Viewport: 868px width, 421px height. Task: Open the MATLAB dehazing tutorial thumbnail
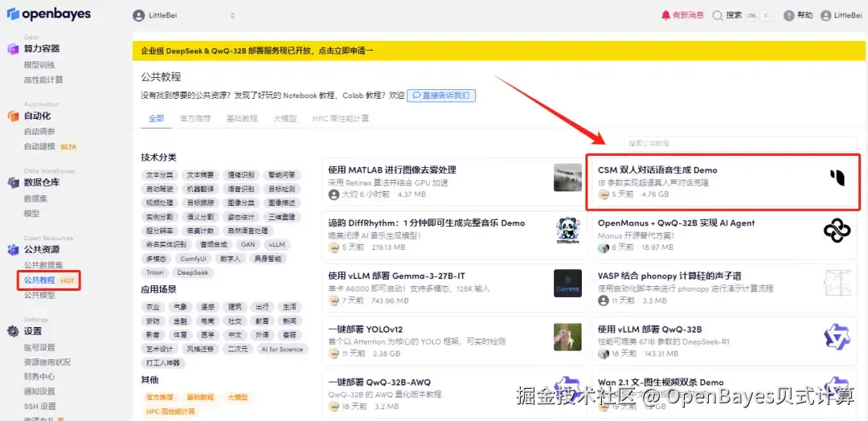(x=567, y=178)
